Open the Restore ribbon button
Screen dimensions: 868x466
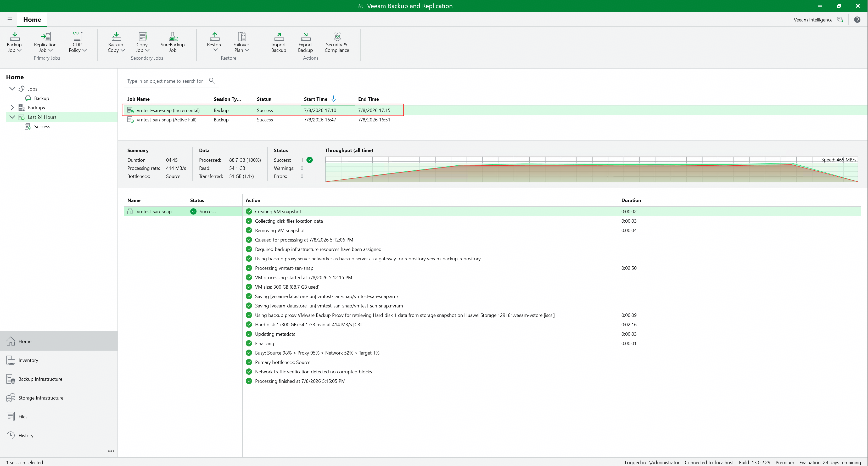click(x=215, y=42)
